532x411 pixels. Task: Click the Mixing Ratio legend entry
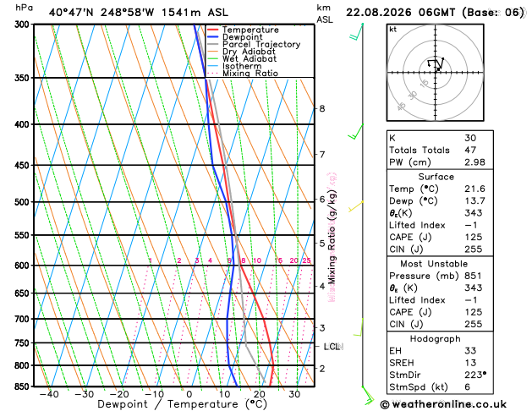point(243,74)
